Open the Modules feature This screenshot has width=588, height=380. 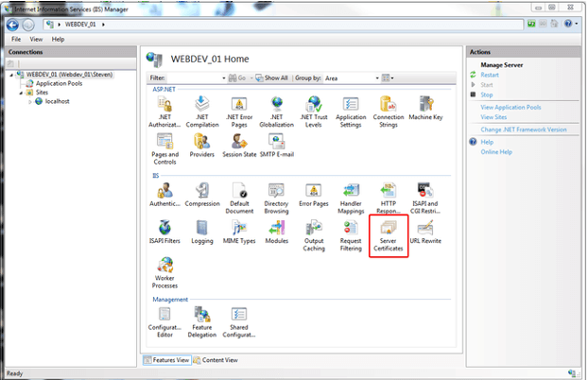(277, 232)
